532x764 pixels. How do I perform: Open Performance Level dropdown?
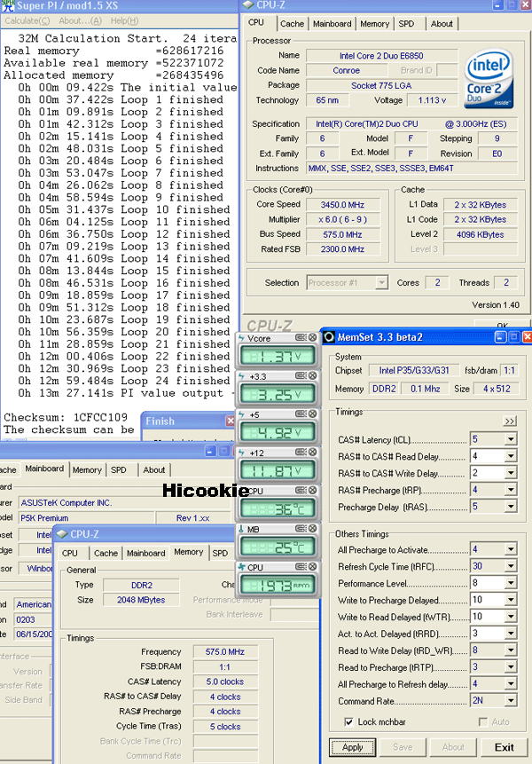[x=510, y=584]
